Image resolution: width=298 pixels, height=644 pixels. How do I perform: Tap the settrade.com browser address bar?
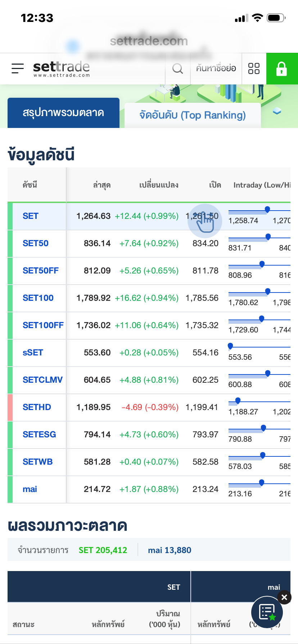click(x=149, y=41)
